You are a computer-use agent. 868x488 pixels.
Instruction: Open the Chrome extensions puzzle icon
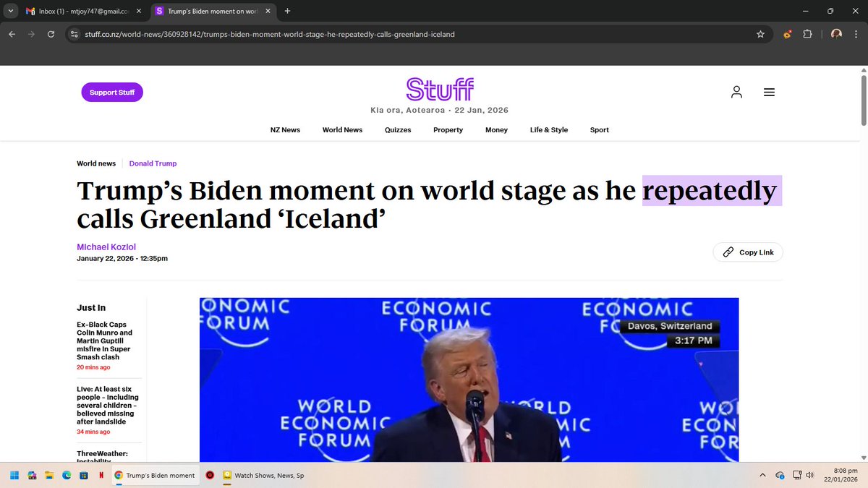click(x=807, y=33)
